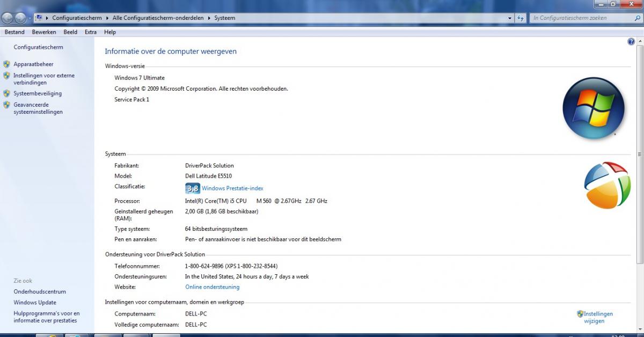Click the heading Informatie over de computer weergeven
Screen dimensions: 644x337
click(171, 52)
